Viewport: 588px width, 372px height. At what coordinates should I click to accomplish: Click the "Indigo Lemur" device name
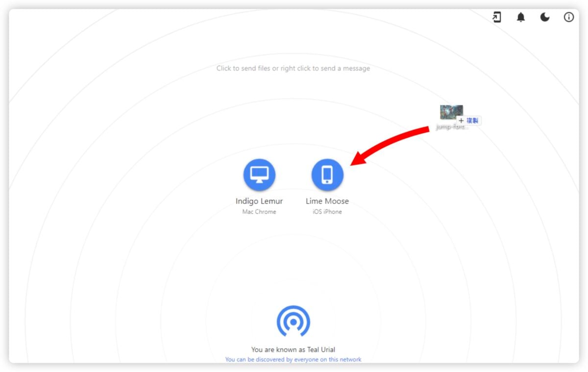tap(259, 201)
